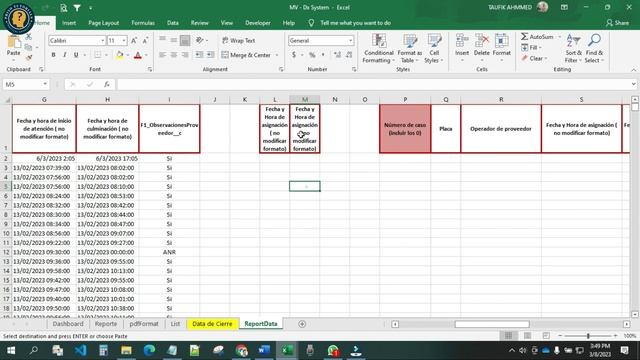Open the Insert ribbon tab
Screen dimensions: 640x360
pyautogui.click(x=69, y=23)
